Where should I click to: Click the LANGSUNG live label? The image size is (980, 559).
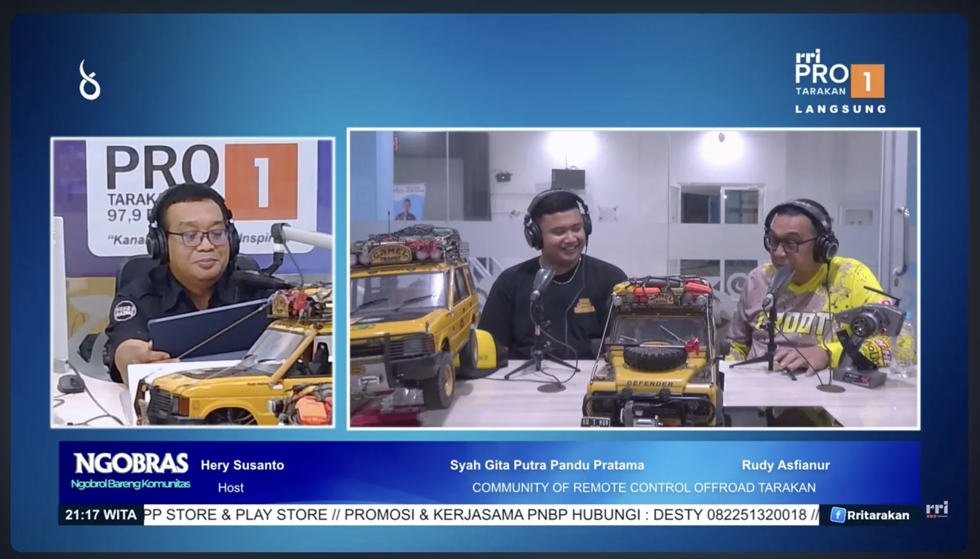point(841,109)
